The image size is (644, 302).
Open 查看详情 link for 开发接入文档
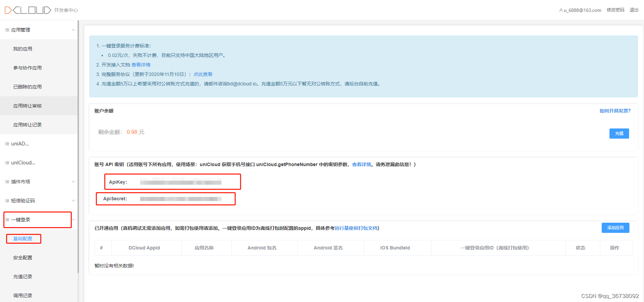coord(141,65)
